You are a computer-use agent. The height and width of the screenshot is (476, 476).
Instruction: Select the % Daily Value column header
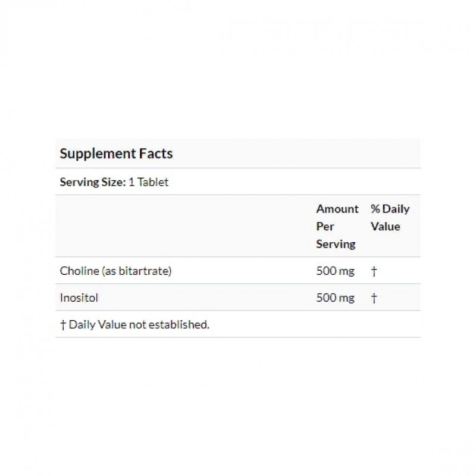click(390, 218)
